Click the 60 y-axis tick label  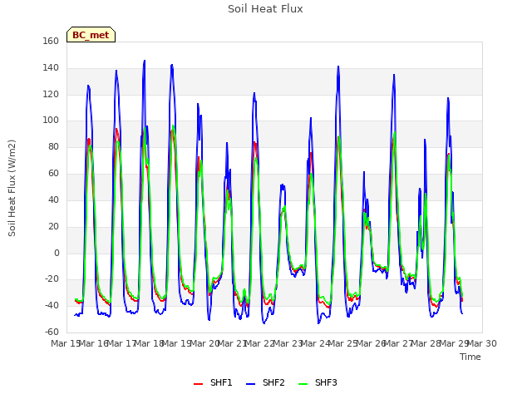coord(53,174)
